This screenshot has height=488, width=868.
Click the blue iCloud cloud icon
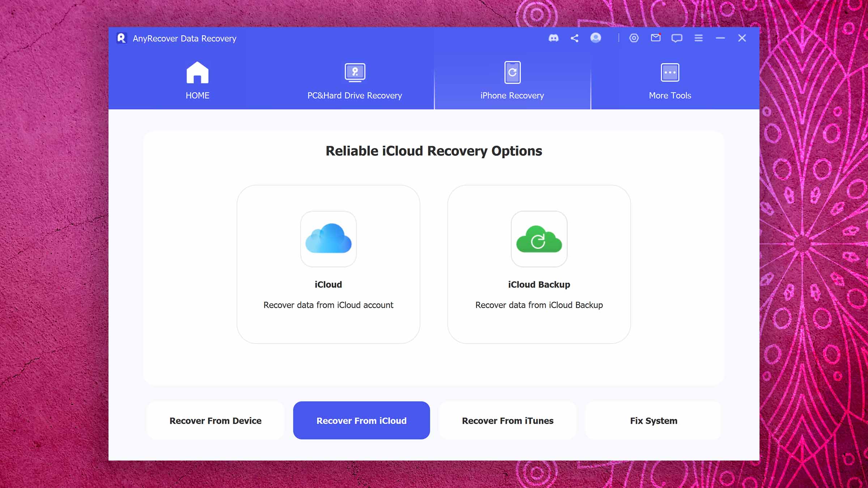tap(328, 239)
